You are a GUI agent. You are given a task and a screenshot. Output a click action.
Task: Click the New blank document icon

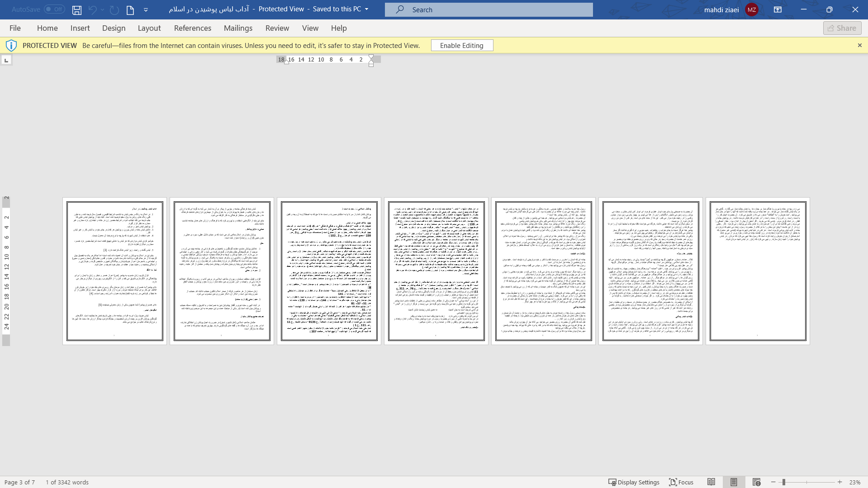tap(130, 9)
